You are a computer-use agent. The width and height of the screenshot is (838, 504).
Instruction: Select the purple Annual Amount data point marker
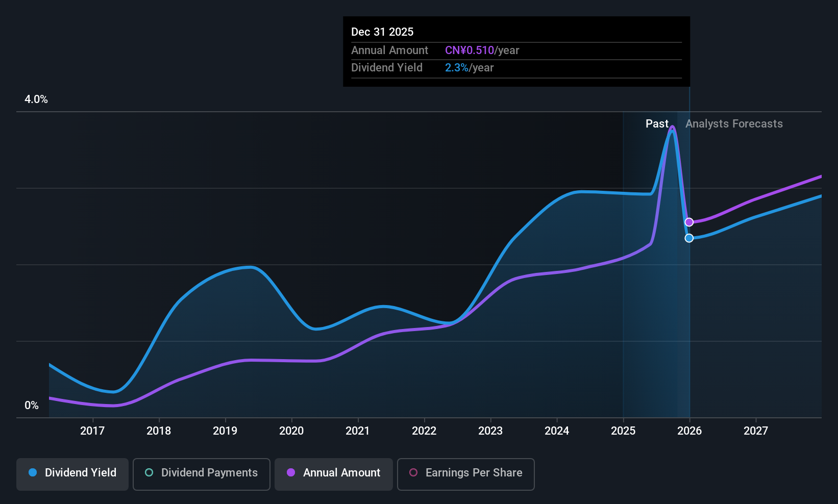(689, 222)
